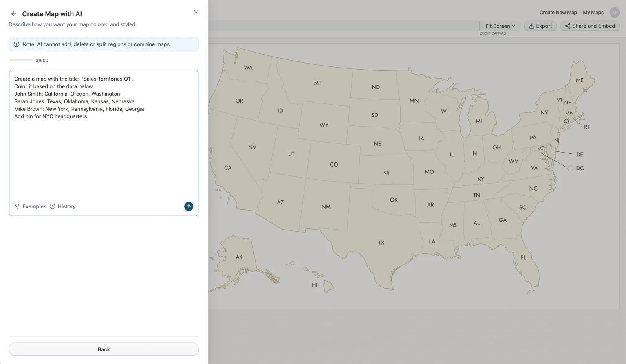Click the Export button

click(540, 26)
